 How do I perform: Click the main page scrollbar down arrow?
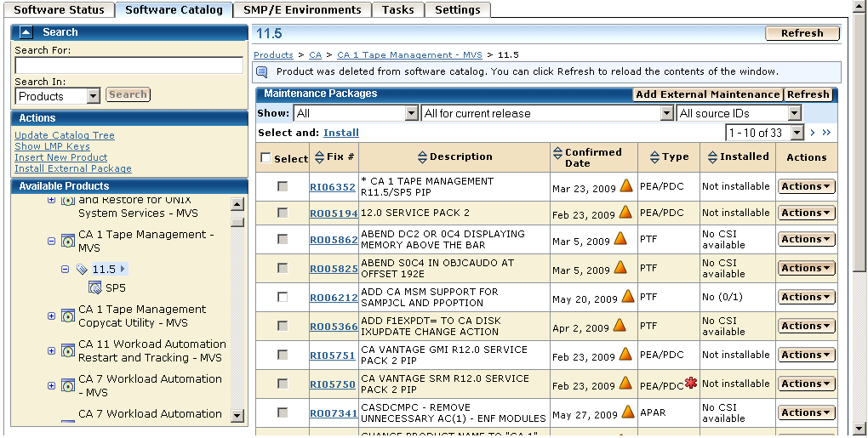(859, 428)
